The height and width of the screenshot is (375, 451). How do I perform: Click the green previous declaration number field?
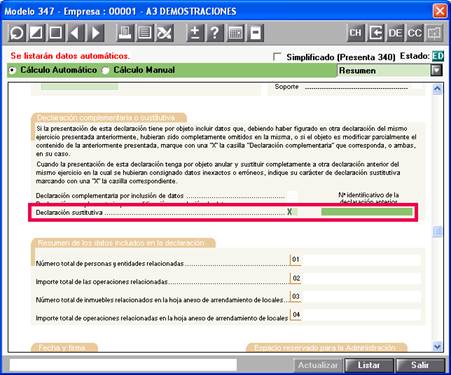tap(367, 212)
